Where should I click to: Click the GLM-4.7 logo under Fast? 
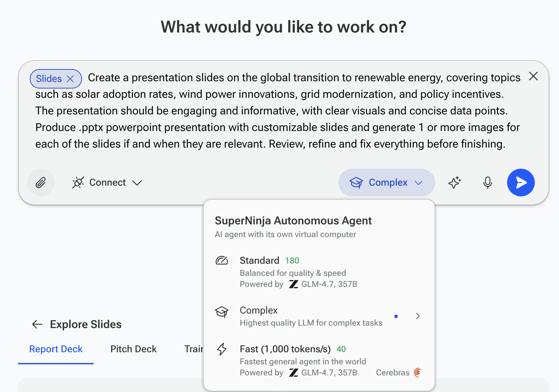pyautogui.click(x=294, y=373)
